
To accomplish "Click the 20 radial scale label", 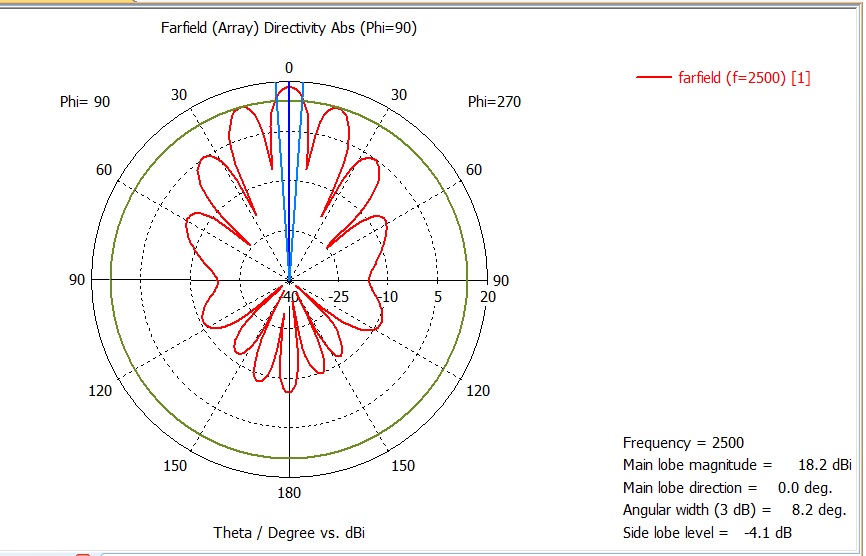I will 488,297.
